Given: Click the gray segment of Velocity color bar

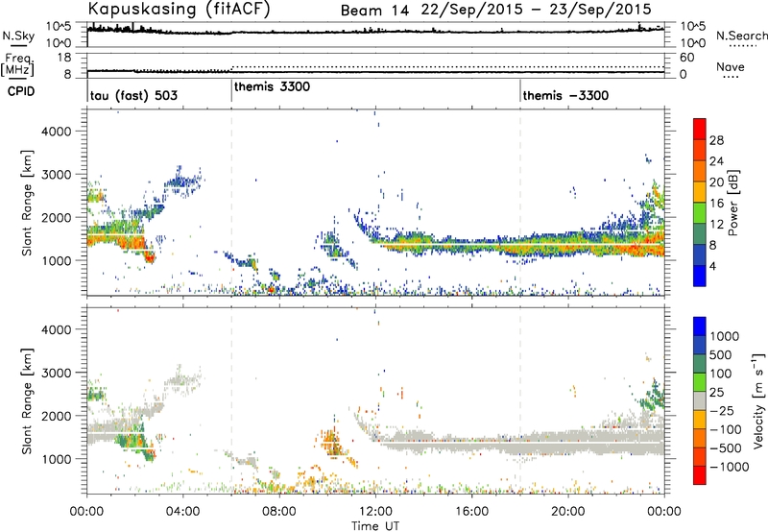Looking at the screenshot, I should click(x=700, y=400).
